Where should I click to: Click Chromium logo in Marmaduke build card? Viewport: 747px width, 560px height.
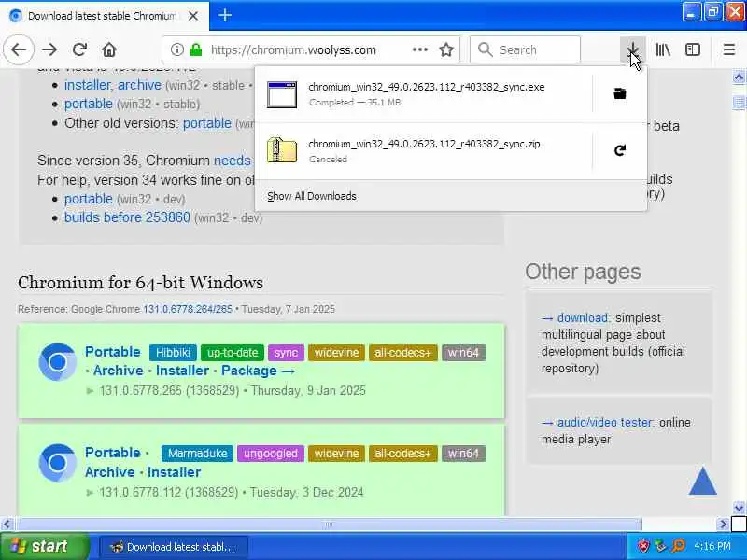[57, 463]
